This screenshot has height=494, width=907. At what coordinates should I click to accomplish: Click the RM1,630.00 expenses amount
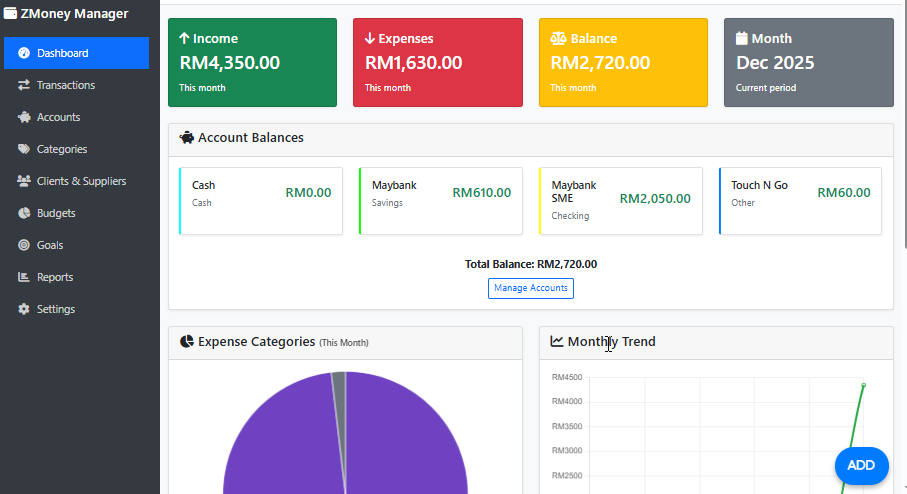click(x=414, y=62)
